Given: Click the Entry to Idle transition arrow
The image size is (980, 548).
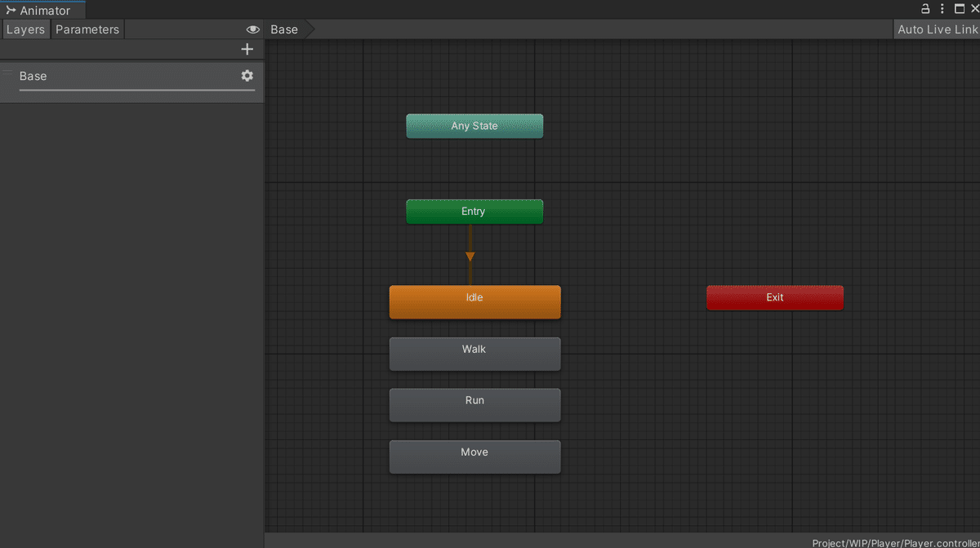Looking at the screenshot, I should [470, 256].
